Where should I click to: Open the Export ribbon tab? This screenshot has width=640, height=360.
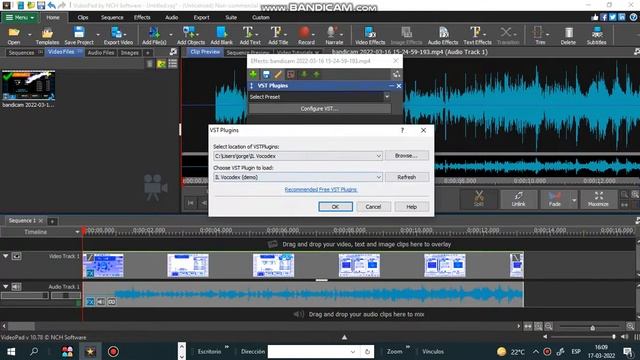coord(201,18)
